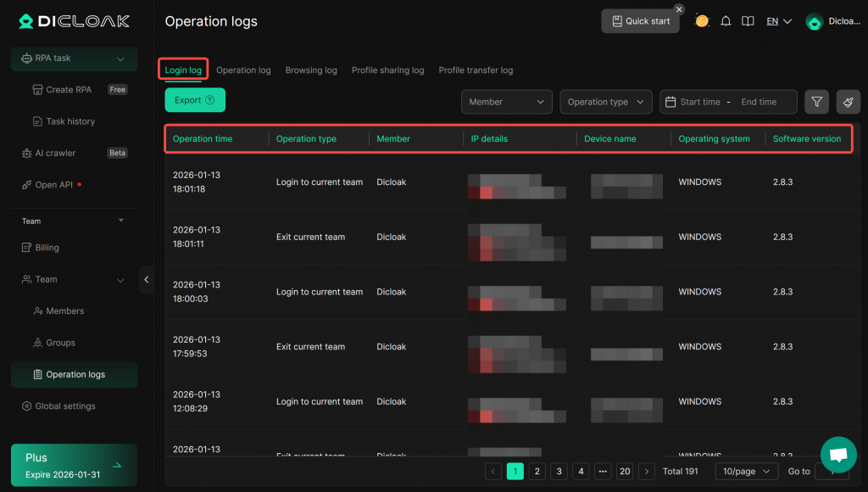Open the Member filter dropdown

pyautogui.click(x=506, y=102)
